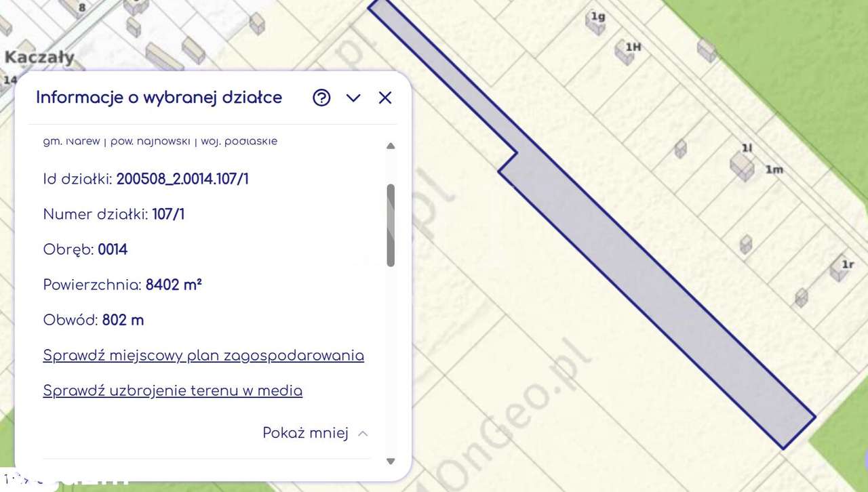Click the building labeled 1g on map
Viewport: 868px width, 492px height.
pos(595,22)
